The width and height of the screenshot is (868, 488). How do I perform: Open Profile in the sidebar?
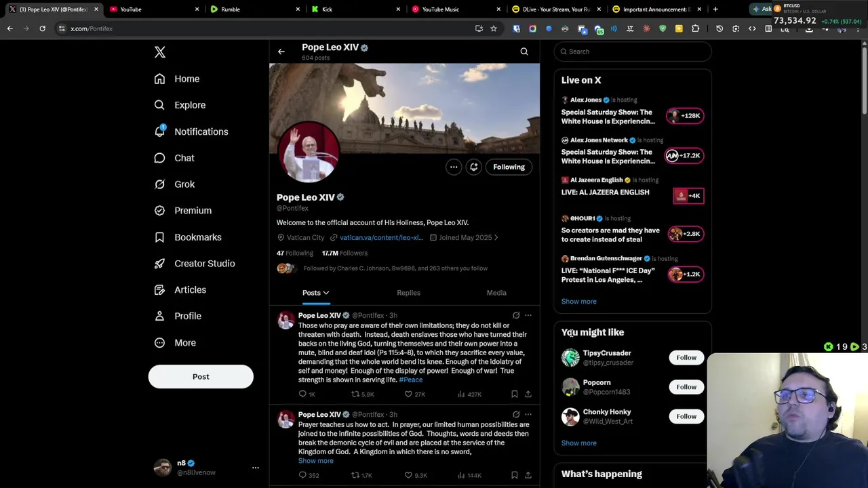(178, 317)
